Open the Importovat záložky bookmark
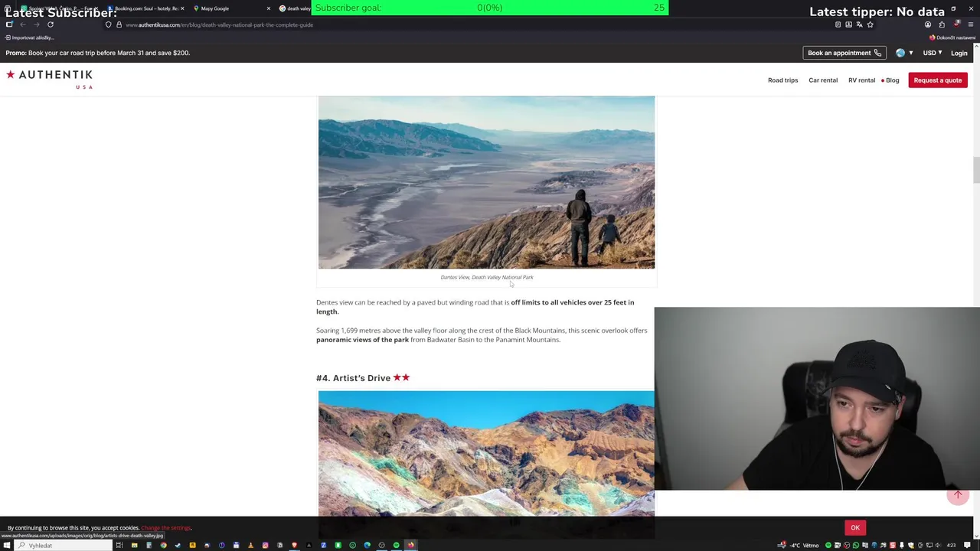Image resolution: width=980 pixels, height=551 pixels. click(x=29, y=37)
